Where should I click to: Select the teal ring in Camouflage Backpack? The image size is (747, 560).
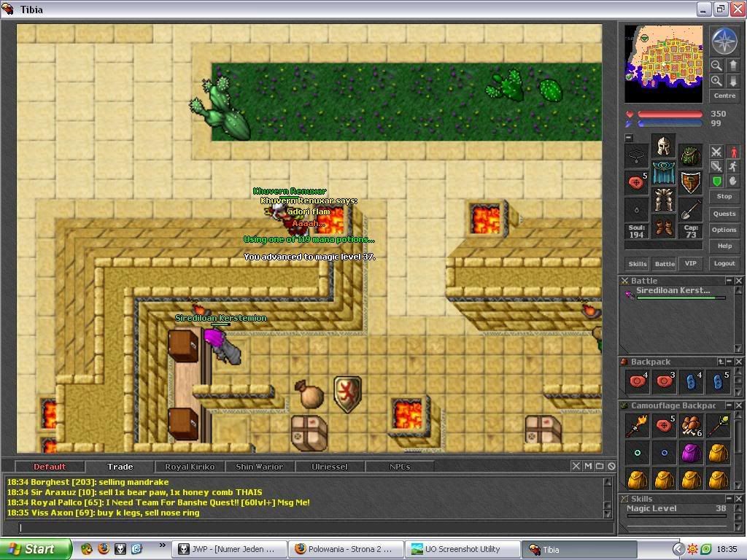pos(637,453)
